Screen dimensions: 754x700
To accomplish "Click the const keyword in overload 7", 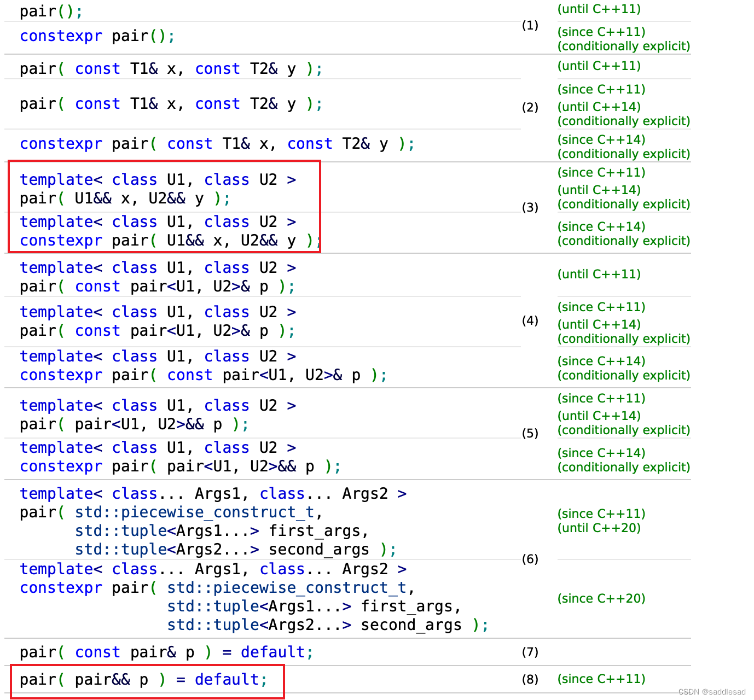I will pos(97,652).
